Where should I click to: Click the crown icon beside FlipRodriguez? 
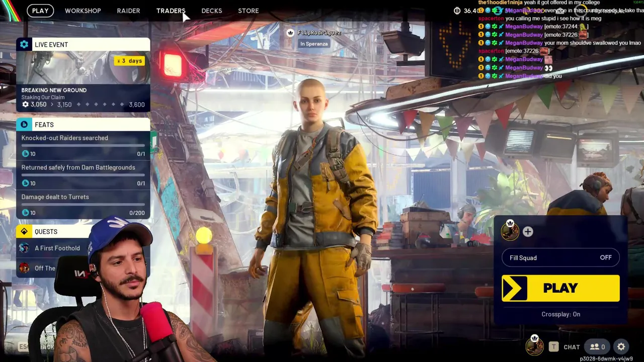[x=290, y=33]
